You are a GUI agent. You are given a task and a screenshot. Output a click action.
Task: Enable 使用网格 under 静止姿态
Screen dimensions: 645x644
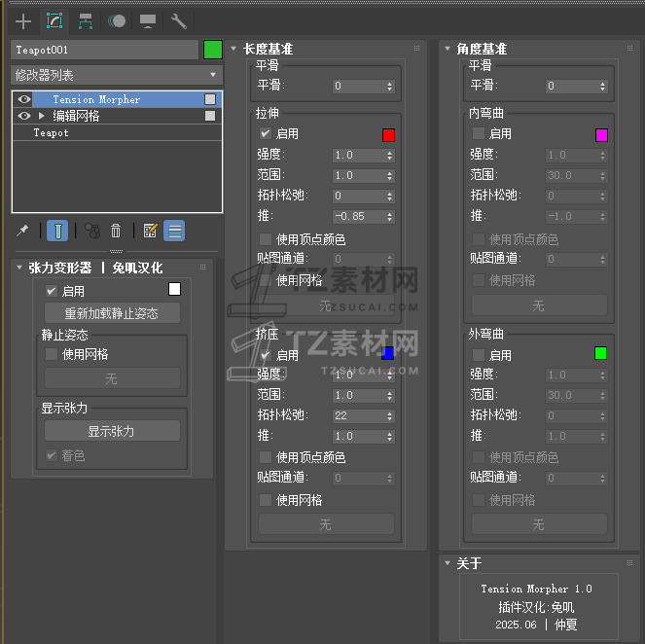52,354
